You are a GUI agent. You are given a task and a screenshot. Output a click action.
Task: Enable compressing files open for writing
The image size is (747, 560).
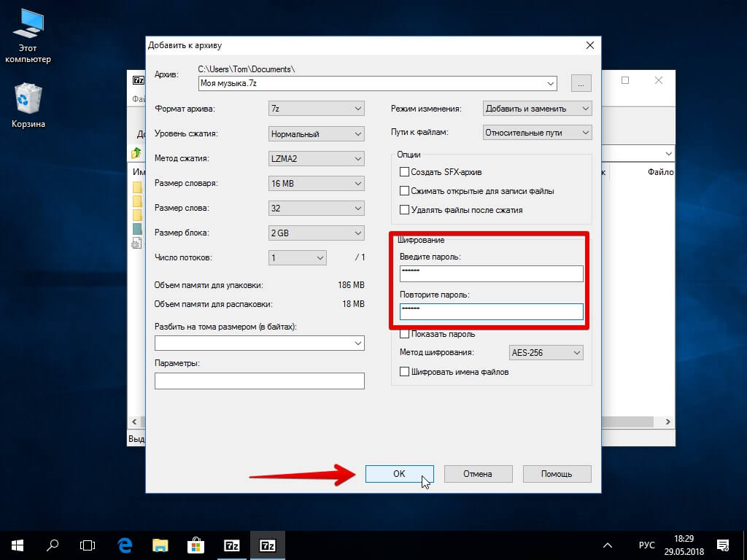pyautogui.click(x=404, y=191)
